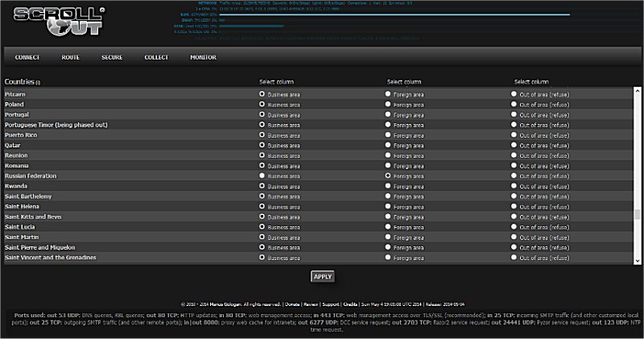
Task: Open the MONITOR menu
Action: pyautogui.click(x=203, y=58)
